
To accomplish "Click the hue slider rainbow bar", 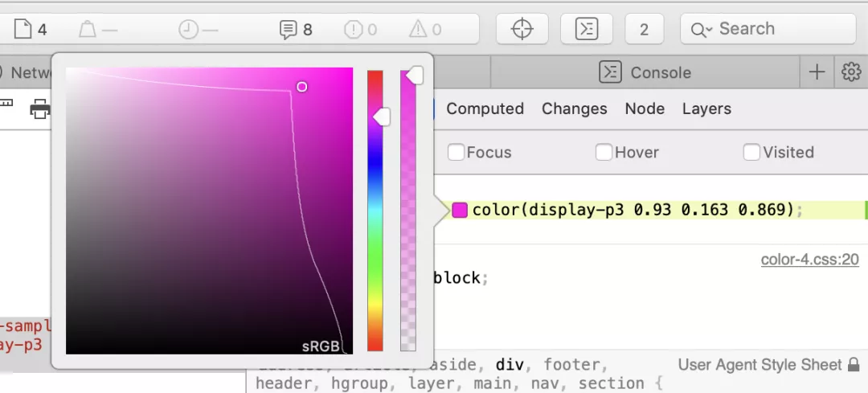I will (375, 211).
